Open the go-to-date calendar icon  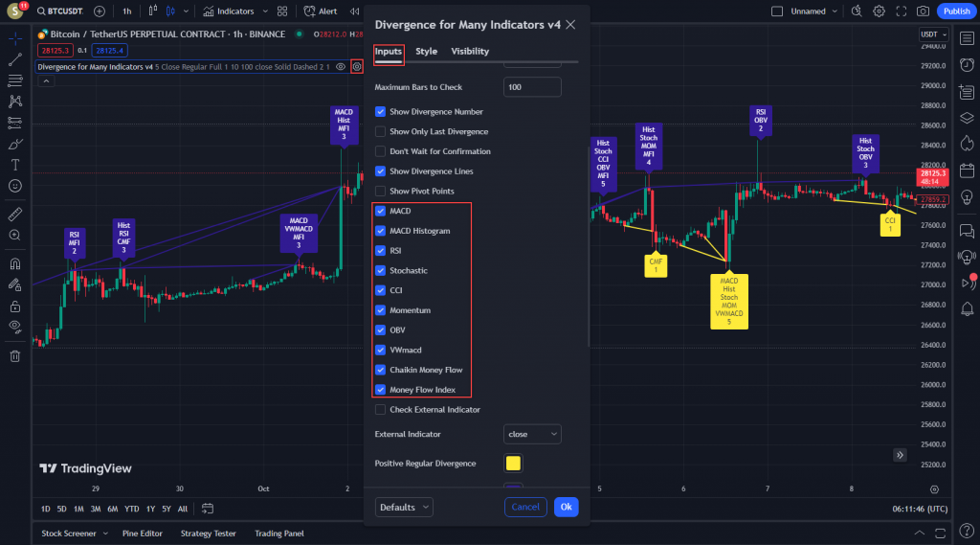click(x=208, y=509)
